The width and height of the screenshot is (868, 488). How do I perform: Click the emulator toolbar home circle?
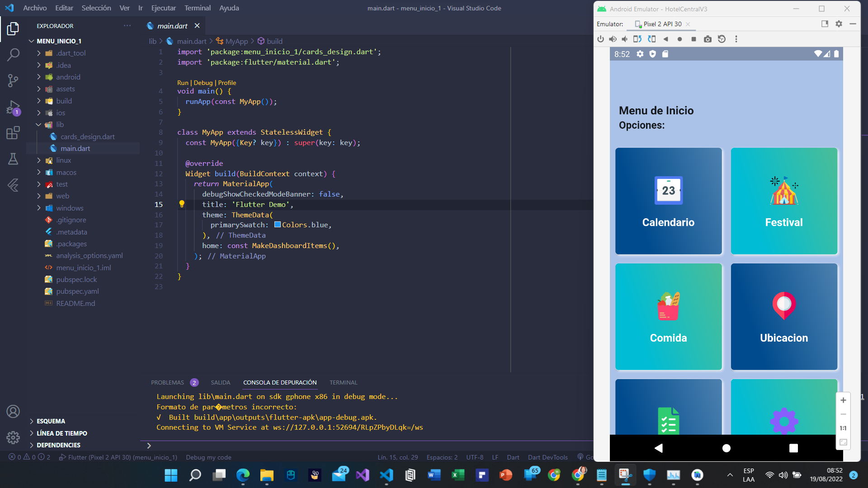679,39
